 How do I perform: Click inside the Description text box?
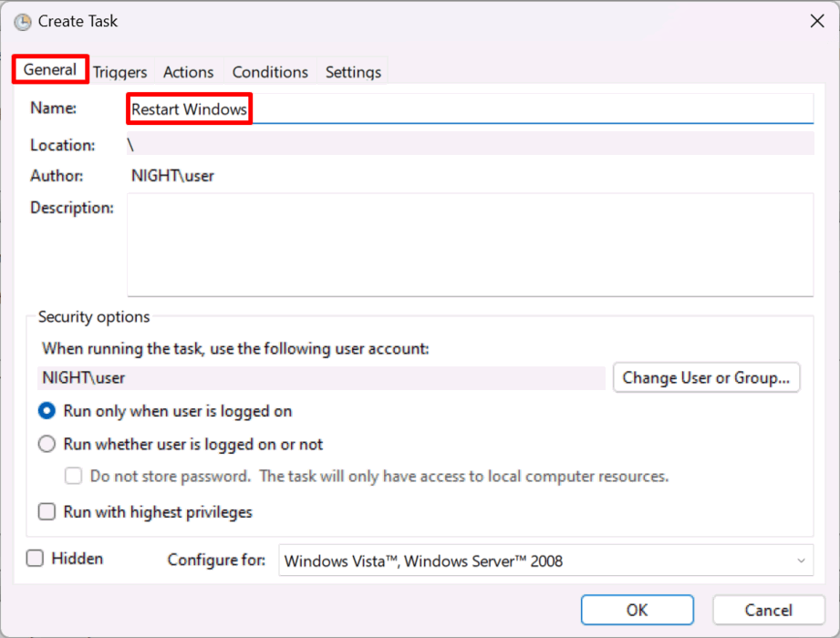470,244
